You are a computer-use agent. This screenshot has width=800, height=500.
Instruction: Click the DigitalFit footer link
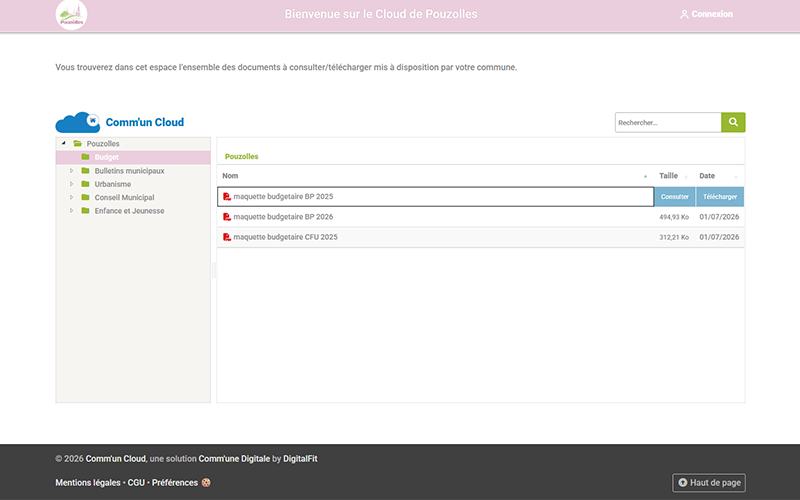point(301,459)
